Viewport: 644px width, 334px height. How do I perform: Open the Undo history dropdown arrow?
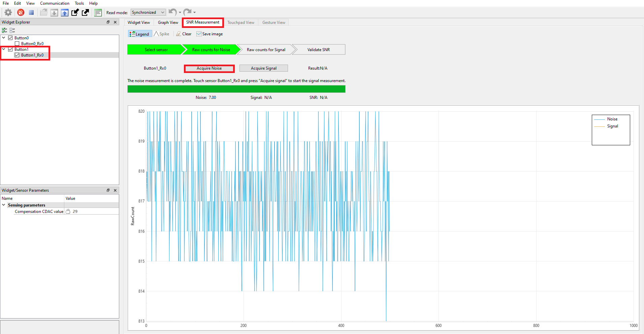click(x=180, y=12)
